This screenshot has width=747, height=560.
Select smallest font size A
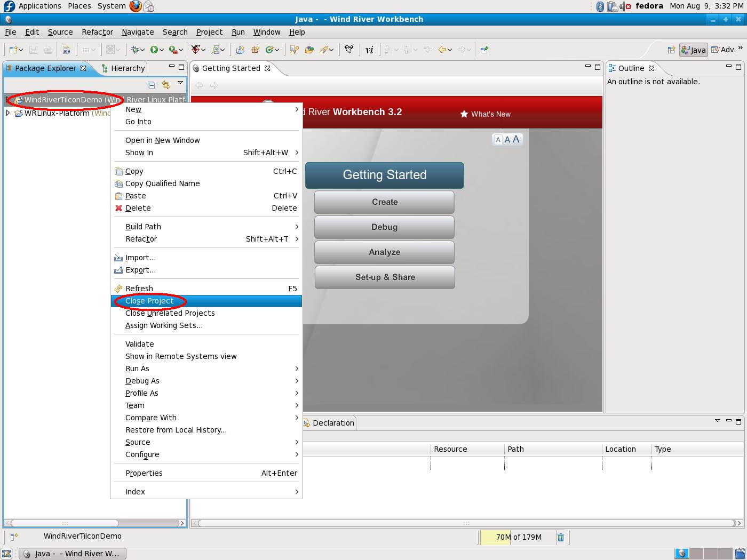click(498, 140)
